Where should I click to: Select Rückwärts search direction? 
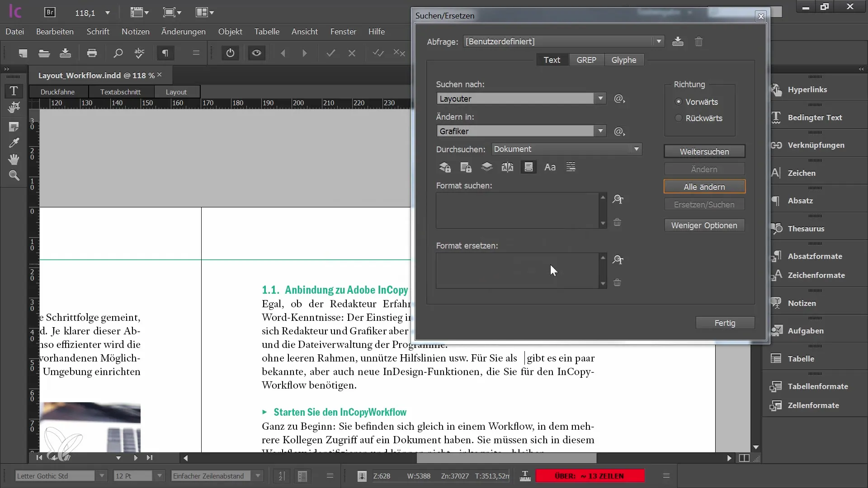click(679, 117)
